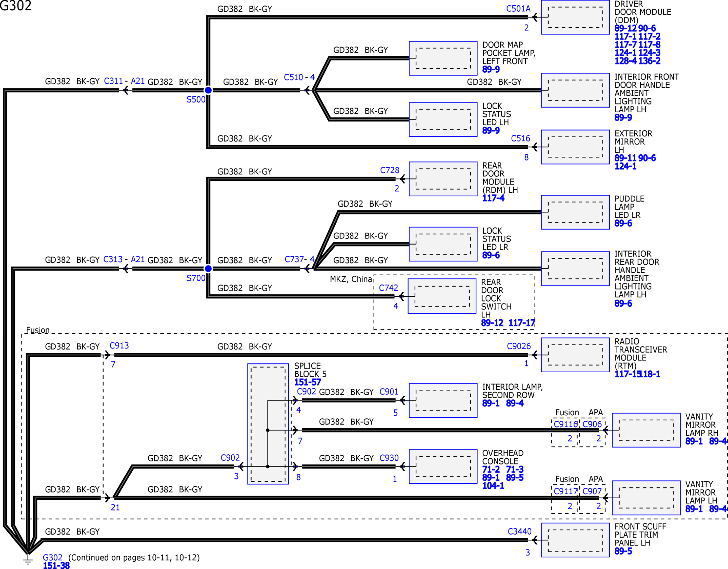This screenshot has width=728, height=569.
Task: Select the S700 splice label
Action: pyautogui.click(x=196, y=278)
